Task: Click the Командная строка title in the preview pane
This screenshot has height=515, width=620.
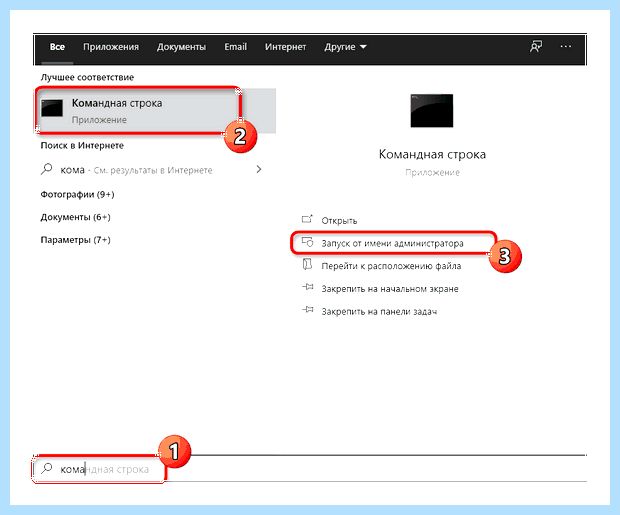Action: [x=432, y=154]
